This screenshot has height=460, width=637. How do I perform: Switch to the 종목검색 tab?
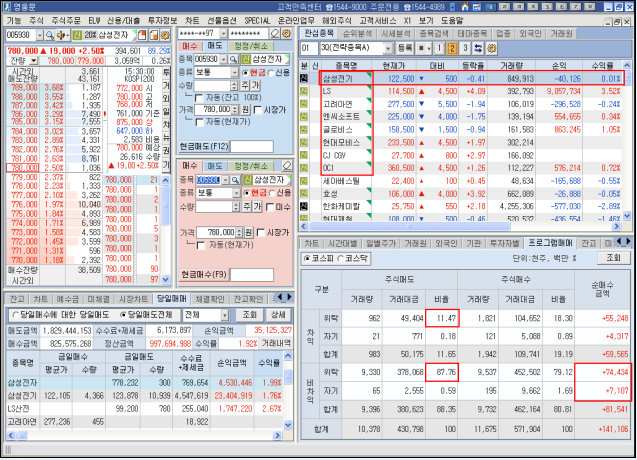pyautogui.click(x=434, y=34)
